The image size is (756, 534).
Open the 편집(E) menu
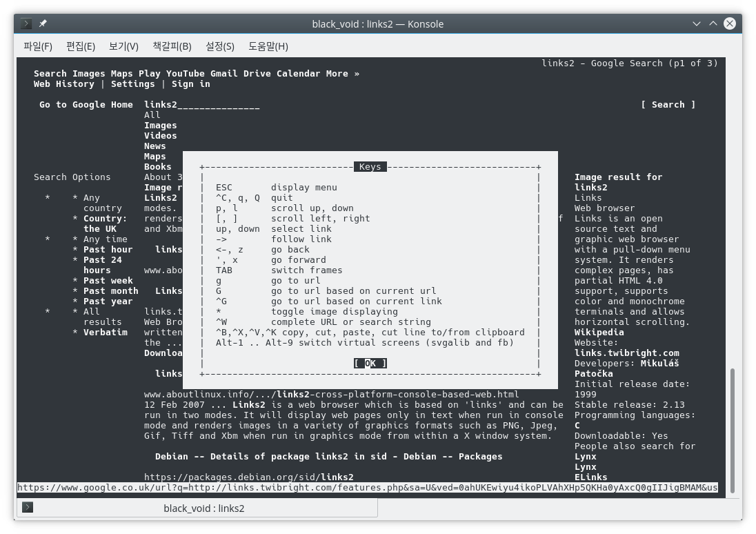pos(81,46)
